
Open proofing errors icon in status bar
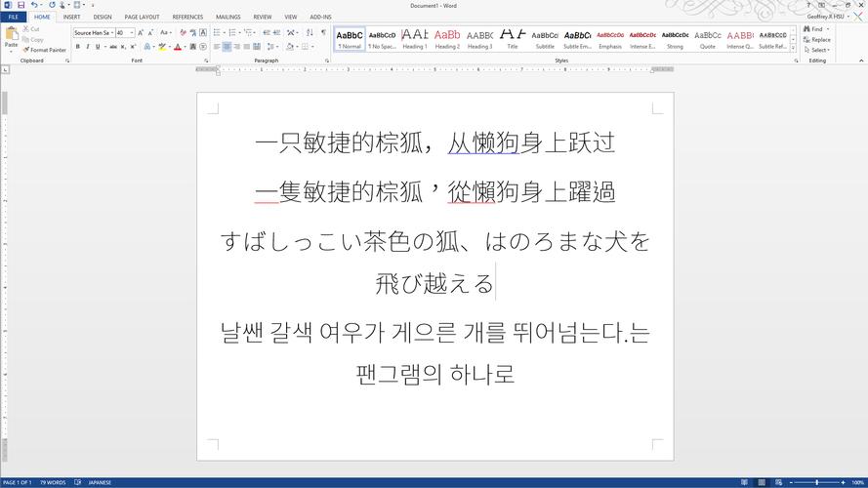[x=77, y=482]
